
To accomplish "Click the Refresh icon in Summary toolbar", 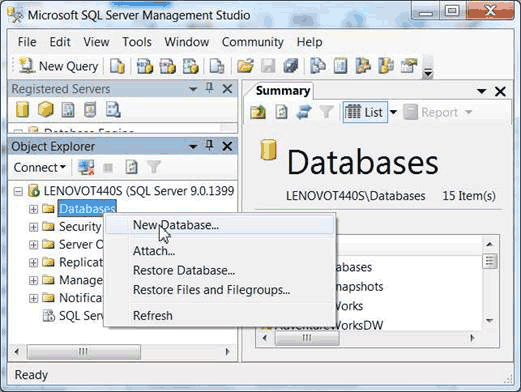I will click(x=281, y=112).
